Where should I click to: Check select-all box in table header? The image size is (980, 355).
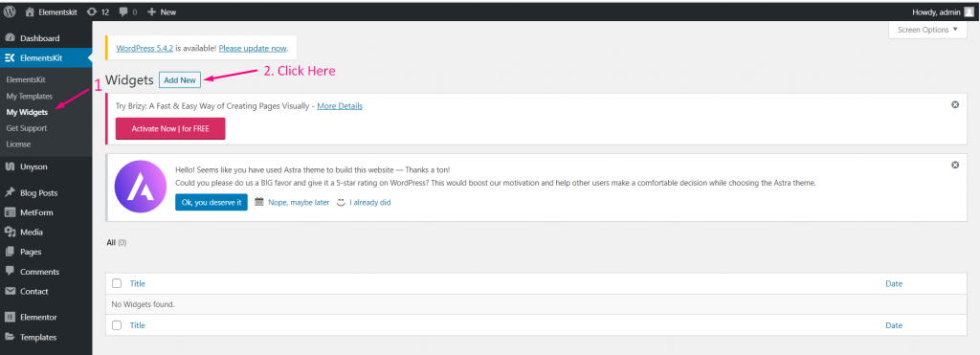[x=117, y=284]
